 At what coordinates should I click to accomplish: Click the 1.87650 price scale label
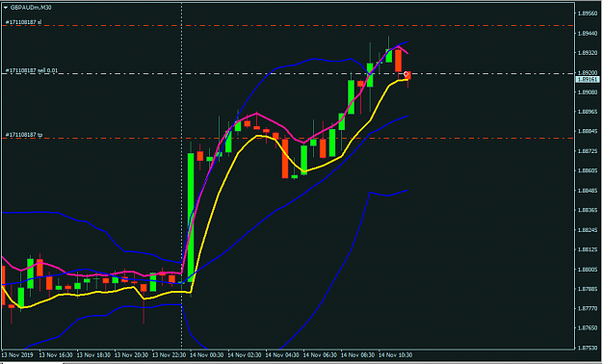pos(587,328)
